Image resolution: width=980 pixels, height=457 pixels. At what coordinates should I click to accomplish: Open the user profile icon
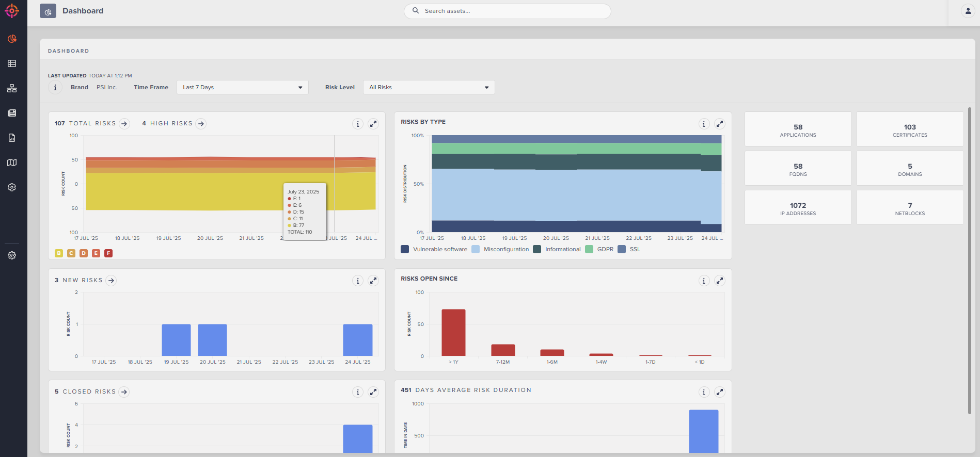pos(968,11)
